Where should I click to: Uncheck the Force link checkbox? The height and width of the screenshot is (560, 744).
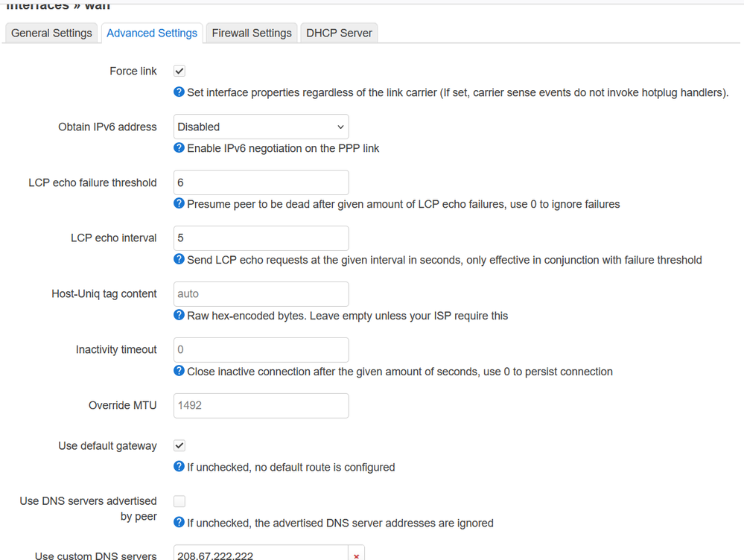pos(179,71)
